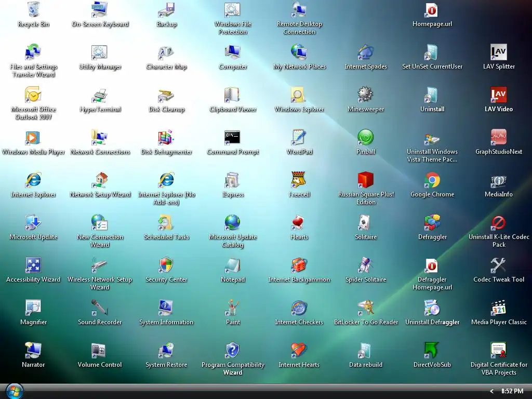This screenshot has width=532, height=399.
Task: Select the On-Screen Keyboard shortcut
Action: tap(100, 9)
